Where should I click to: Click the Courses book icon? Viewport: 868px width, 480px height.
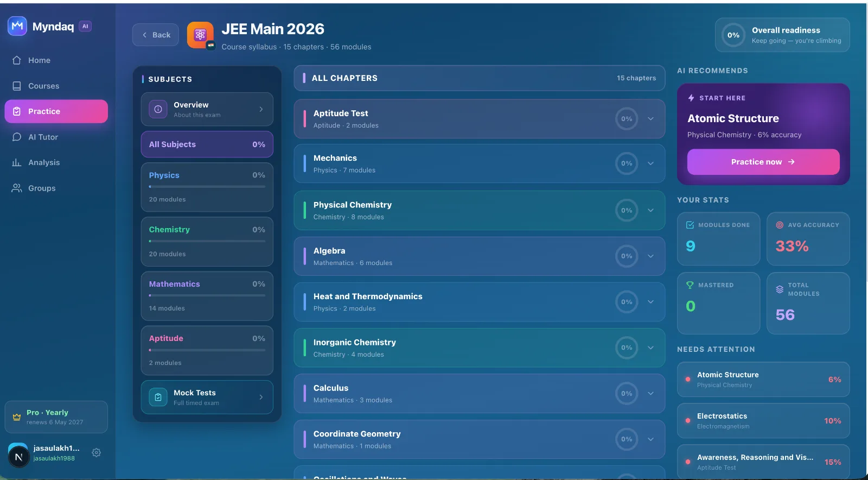point(17,86)
